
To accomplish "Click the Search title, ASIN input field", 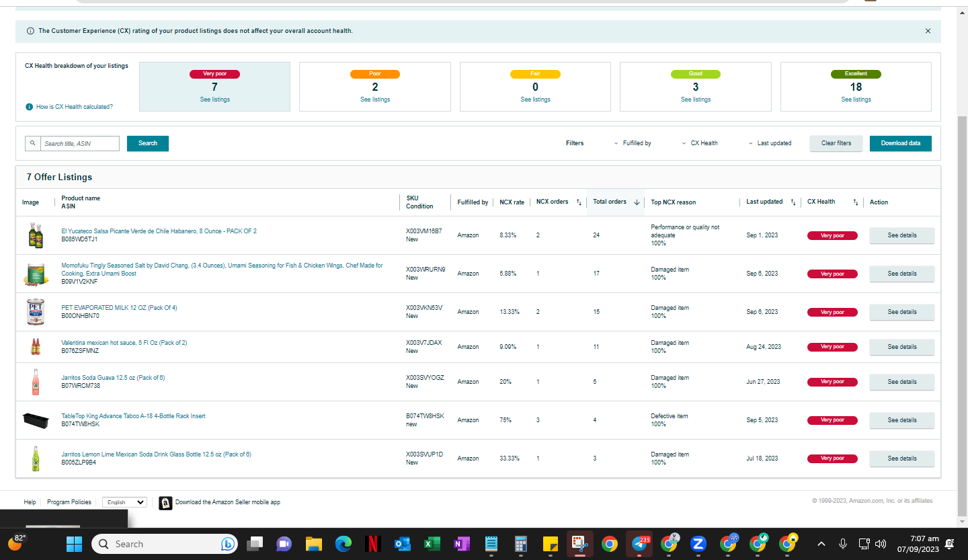I will pos(80,143).
